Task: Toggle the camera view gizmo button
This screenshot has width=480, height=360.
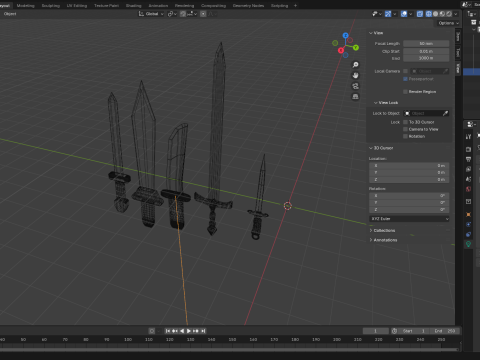Action: [x=355, y=86]
